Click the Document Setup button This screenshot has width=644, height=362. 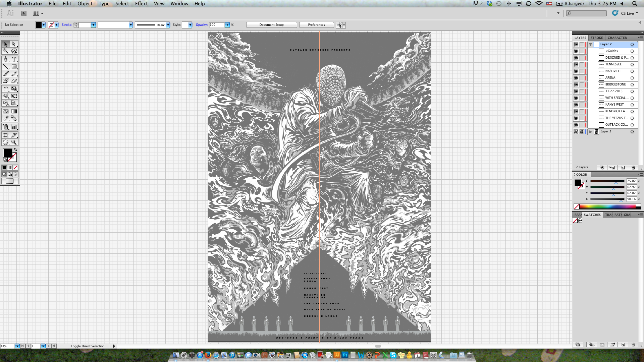[x=271, y=25]
